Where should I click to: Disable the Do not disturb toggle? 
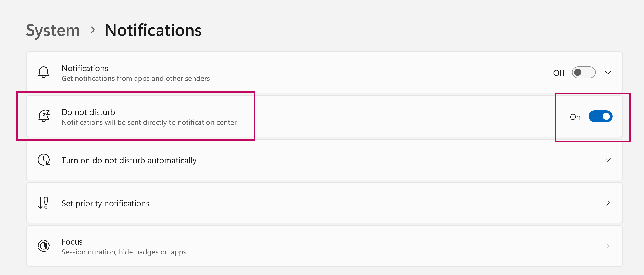tap(600, 116)
